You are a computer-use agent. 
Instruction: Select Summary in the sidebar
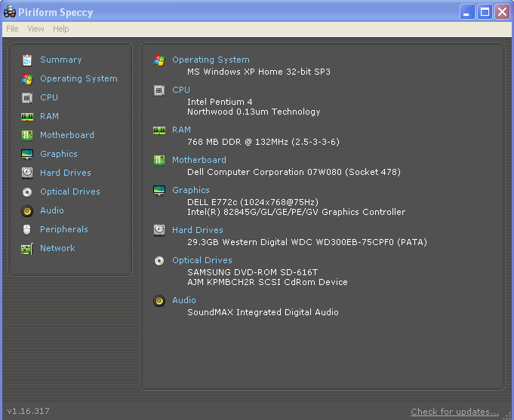pyautogui.click(x=61, y=60)
